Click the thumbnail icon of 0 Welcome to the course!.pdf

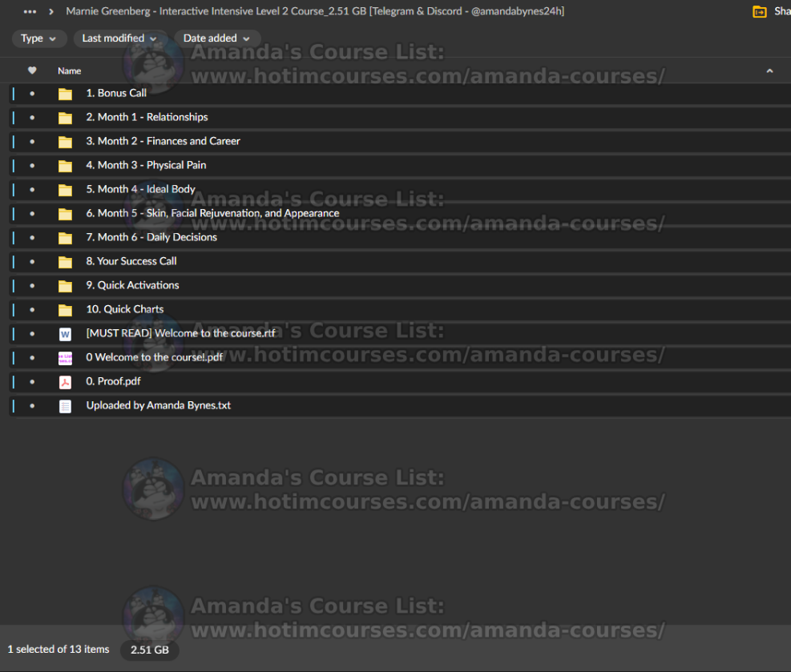click(65, 358)
